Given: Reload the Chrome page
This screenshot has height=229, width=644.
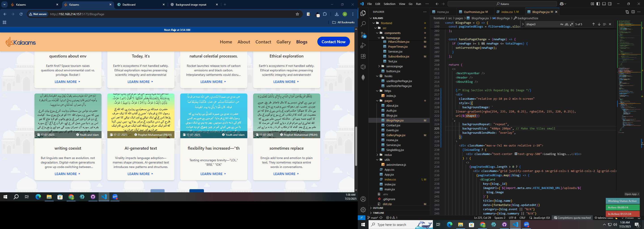Looking at the screenshot, I should click(21, 14).
